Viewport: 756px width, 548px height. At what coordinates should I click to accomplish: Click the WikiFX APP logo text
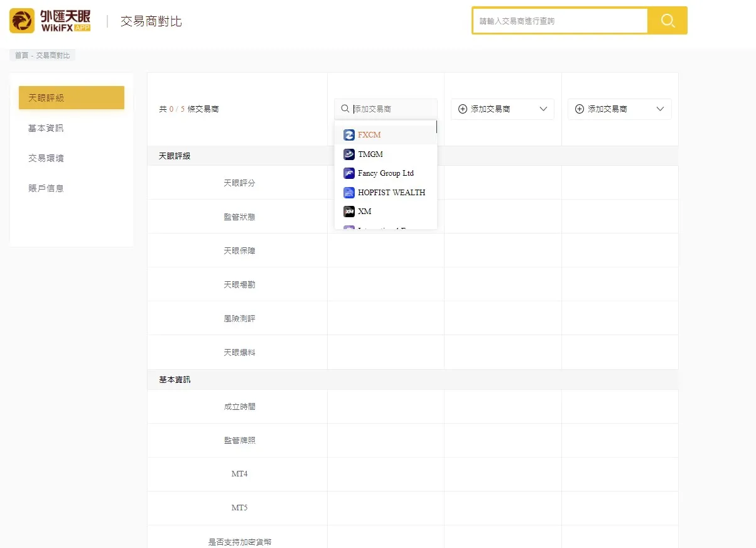coord(65,21)
